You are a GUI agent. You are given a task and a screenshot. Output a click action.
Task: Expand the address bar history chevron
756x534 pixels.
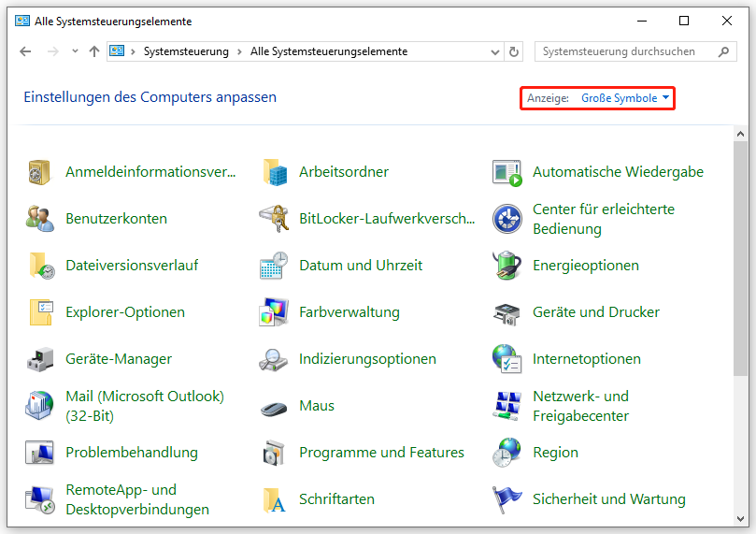494,51
